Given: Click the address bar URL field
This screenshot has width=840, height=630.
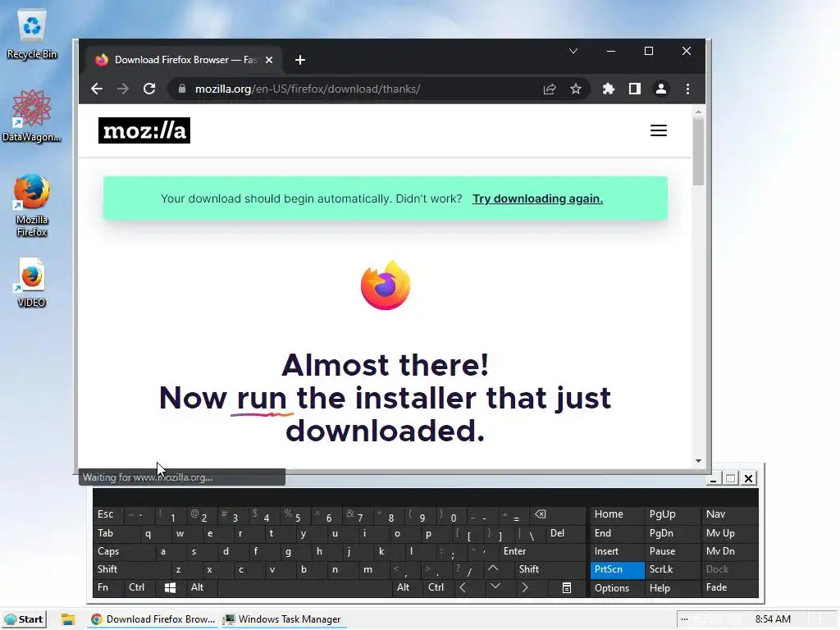Looking at the screenshot, I should 364,89.
